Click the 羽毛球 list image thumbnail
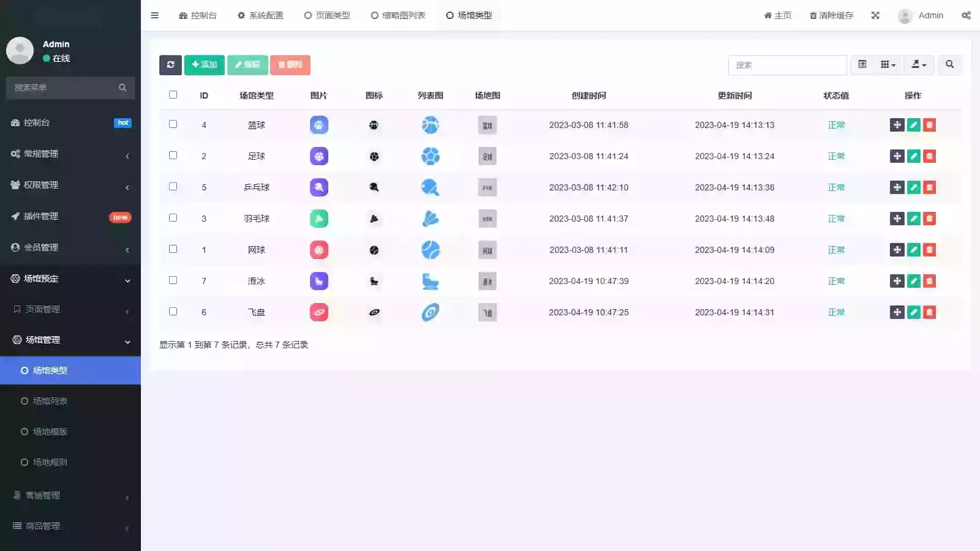This screenshot has width=980, height=551. [x=431, y=218]
